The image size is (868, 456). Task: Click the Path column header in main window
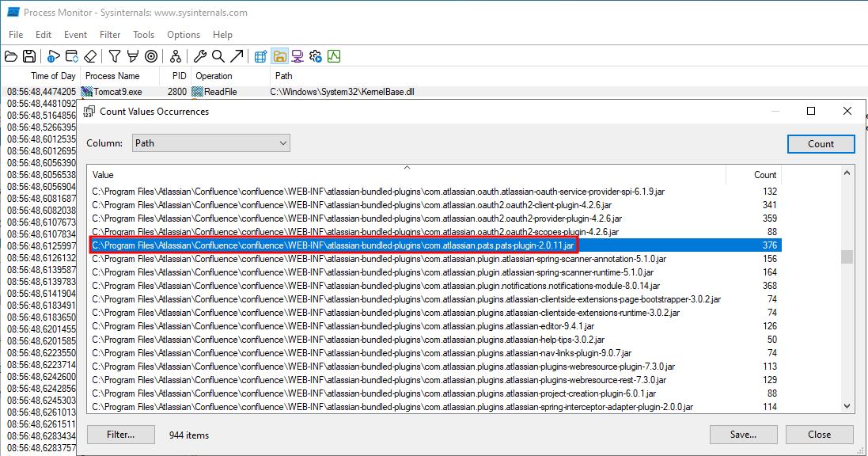(569, 76)
